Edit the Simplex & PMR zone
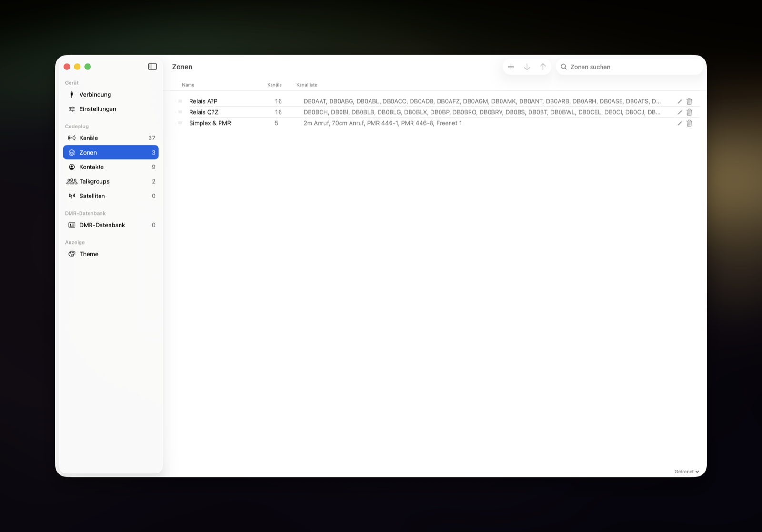Screen dimensions: 762x532 click(x=680, y=123)
